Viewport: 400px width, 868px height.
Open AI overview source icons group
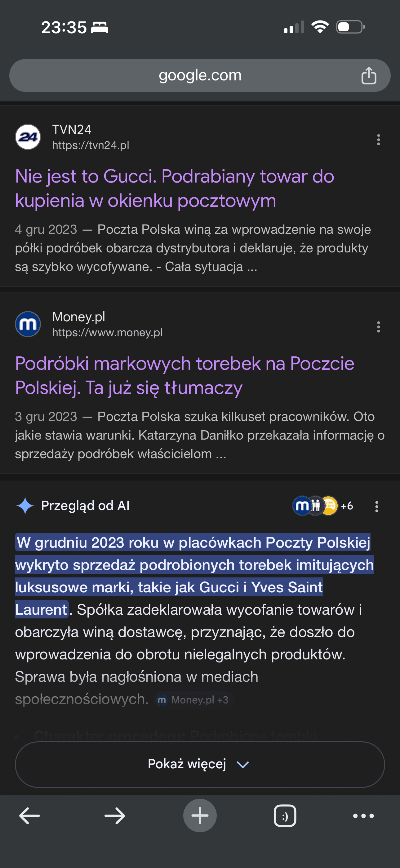tap(322, 506)
